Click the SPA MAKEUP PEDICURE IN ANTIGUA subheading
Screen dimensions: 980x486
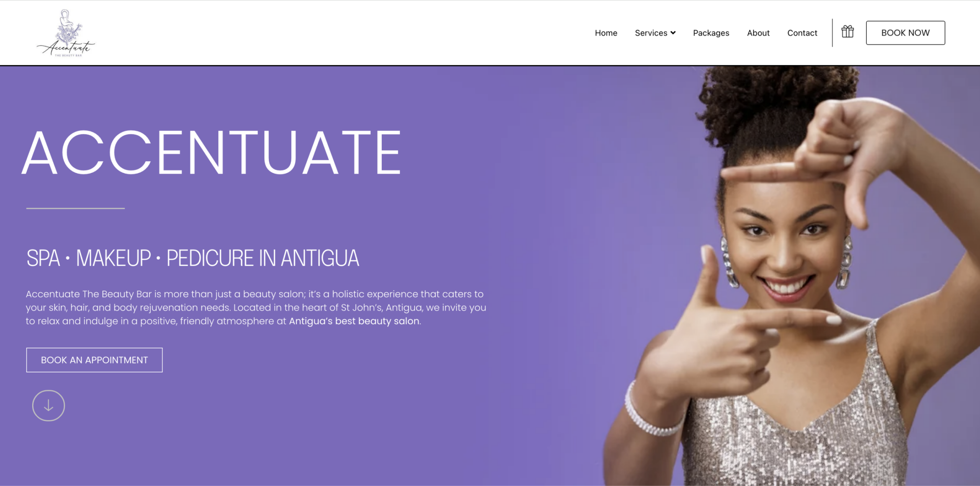click(193, 258)
